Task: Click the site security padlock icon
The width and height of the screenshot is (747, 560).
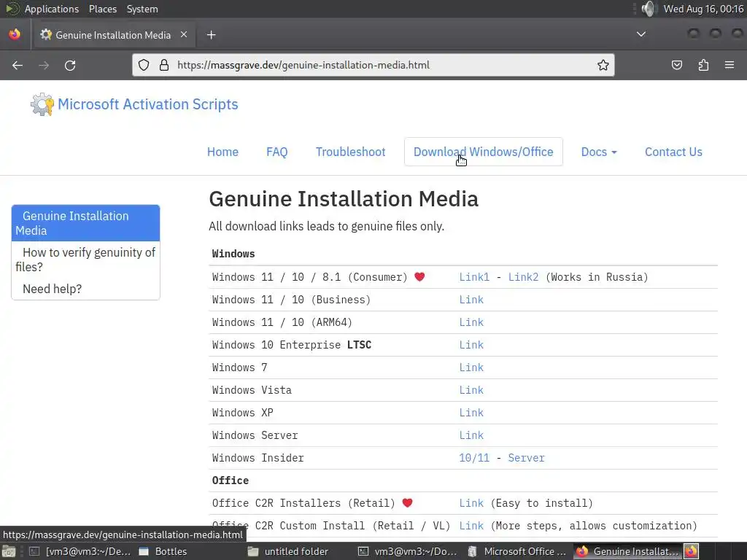Action: click(x=164, y=65)
